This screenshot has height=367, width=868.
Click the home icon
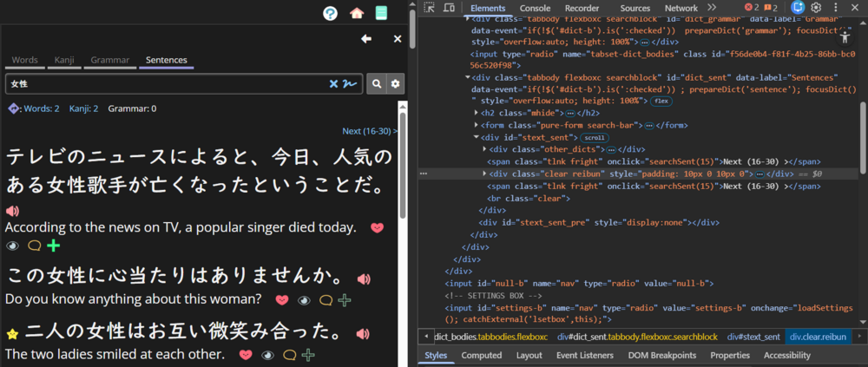coord(356,13)
